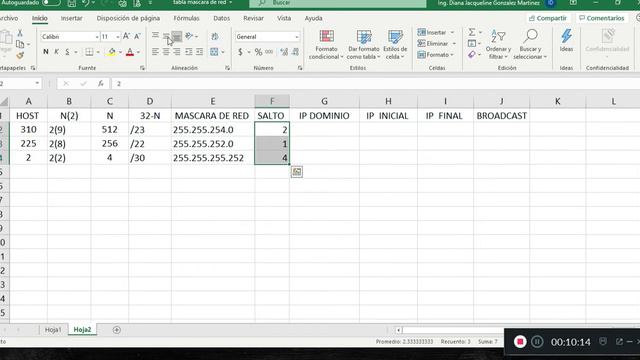Open Formato condicional dropdown

326,45
